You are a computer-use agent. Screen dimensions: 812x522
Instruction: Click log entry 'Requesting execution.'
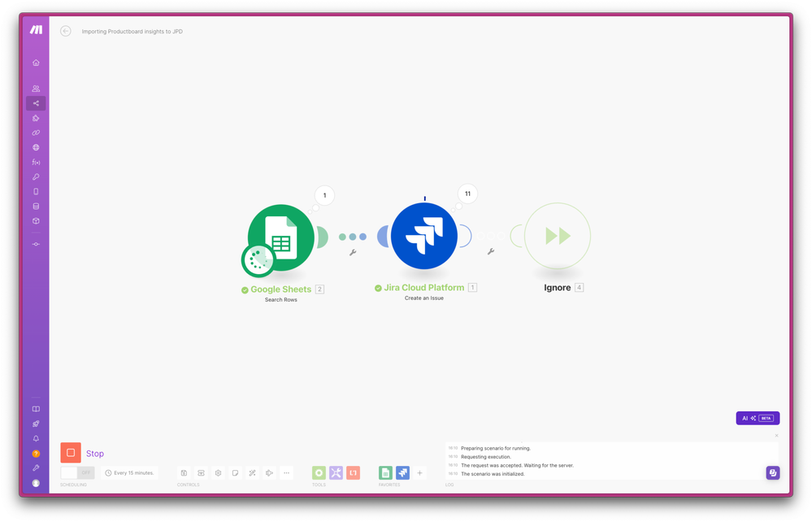point(486,457)
